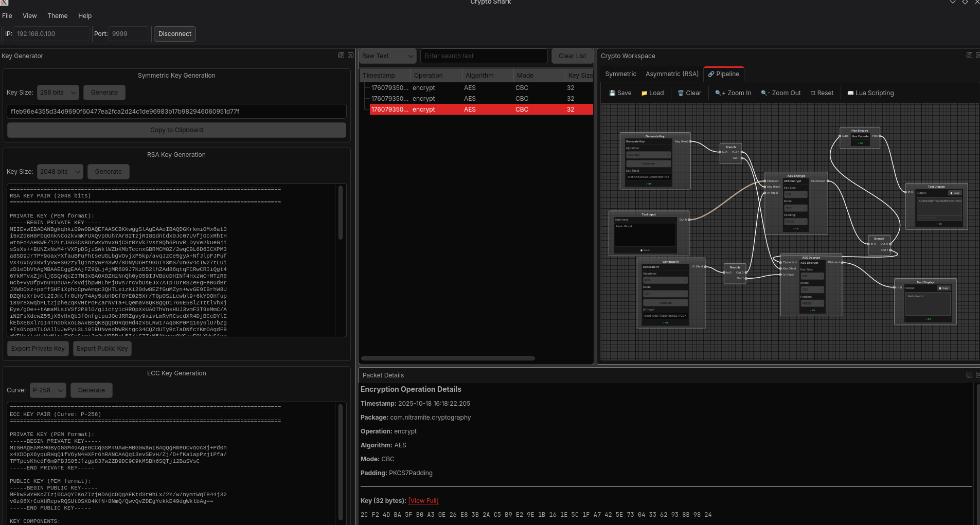Save the pipeline using the floppy disk icon
This screenshot has height=525, width=980.
pos(620,93)
